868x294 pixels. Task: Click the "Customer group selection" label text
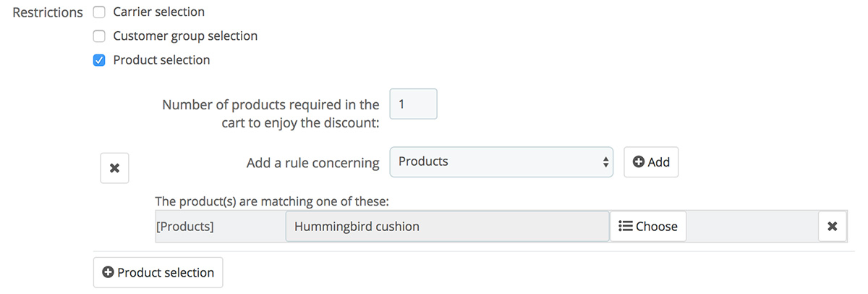[185, 36]
